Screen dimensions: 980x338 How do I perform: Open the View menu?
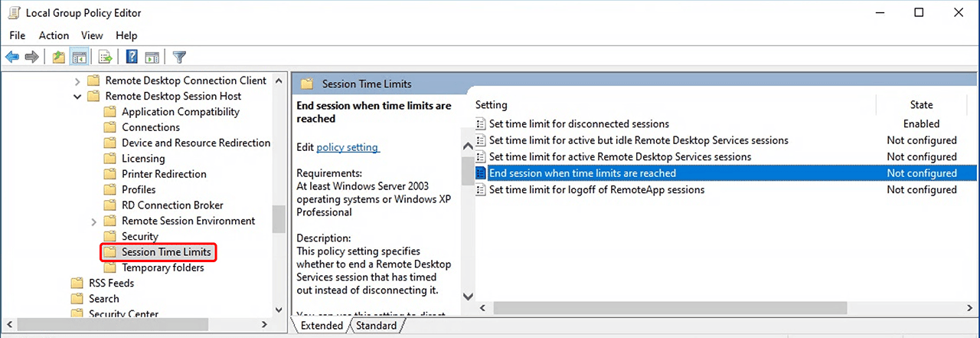[x=92, y=35]
